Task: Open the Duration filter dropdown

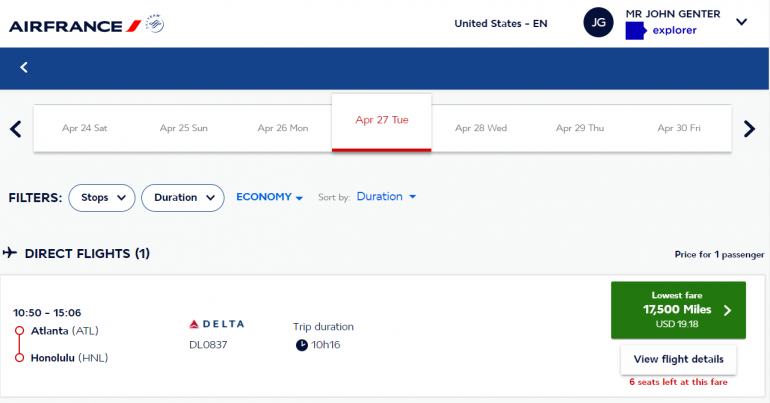Action: click(183, 198)
